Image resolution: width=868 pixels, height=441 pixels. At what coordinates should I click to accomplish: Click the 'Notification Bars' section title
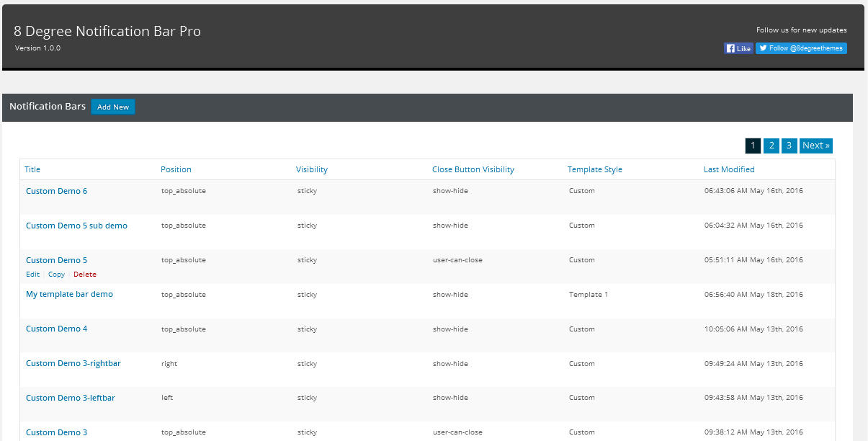pos(48,107)
